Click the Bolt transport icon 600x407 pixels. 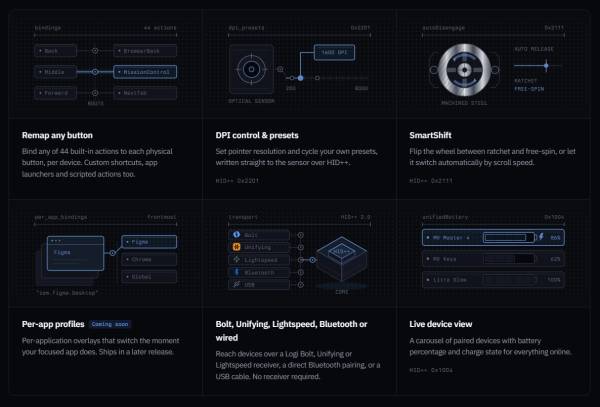tap(236, 234)
